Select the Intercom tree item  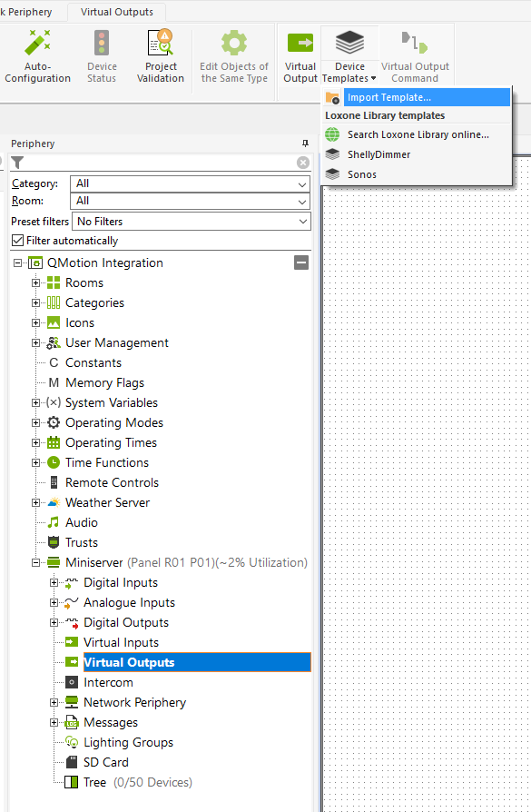pyautogui.click(x=108, y=682)
